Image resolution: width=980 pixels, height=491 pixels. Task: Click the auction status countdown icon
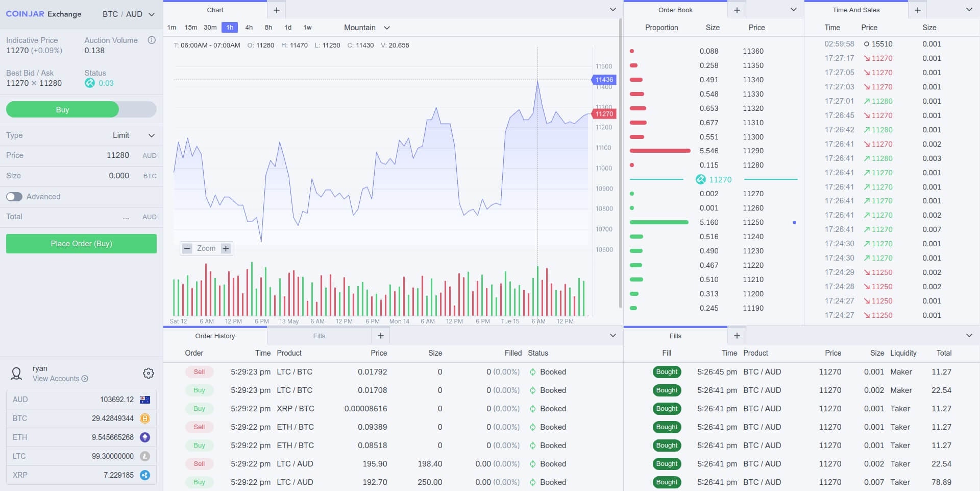[90, 83]
